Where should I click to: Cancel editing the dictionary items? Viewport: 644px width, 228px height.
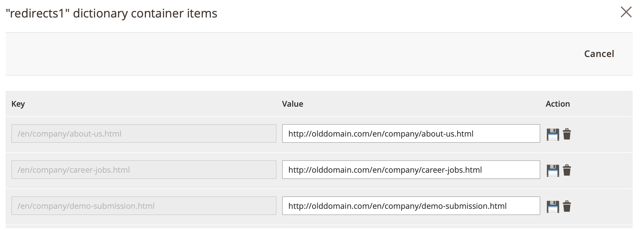(x=599, y=54)
